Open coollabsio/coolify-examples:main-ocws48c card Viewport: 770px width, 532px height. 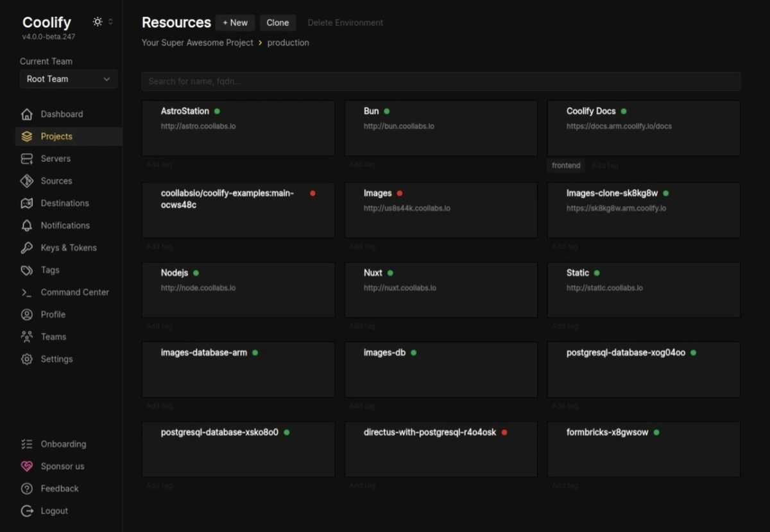point(238,210)
